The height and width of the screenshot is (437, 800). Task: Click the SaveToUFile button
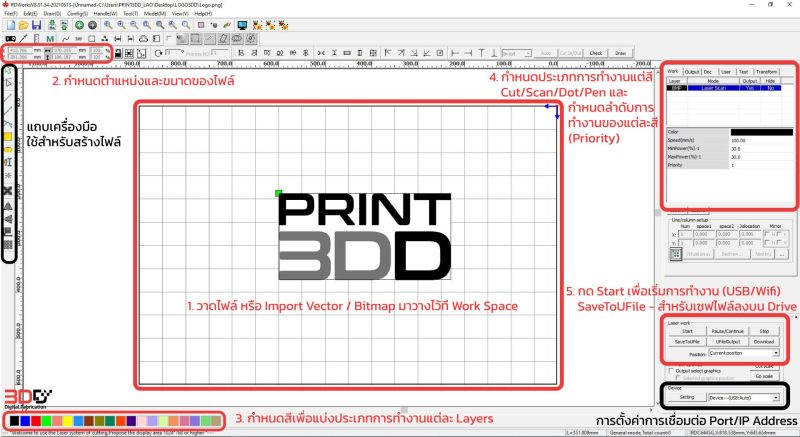[x=687, y=342]
